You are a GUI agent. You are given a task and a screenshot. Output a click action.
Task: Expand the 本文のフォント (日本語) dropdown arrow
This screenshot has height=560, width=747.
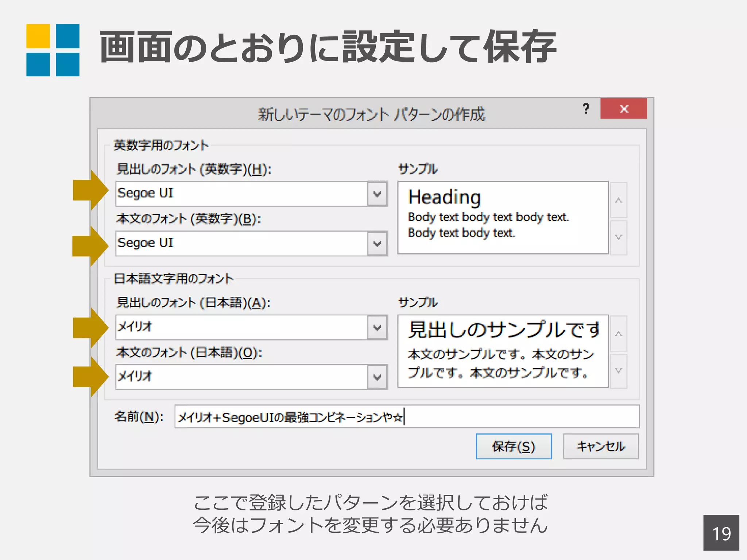377,377
